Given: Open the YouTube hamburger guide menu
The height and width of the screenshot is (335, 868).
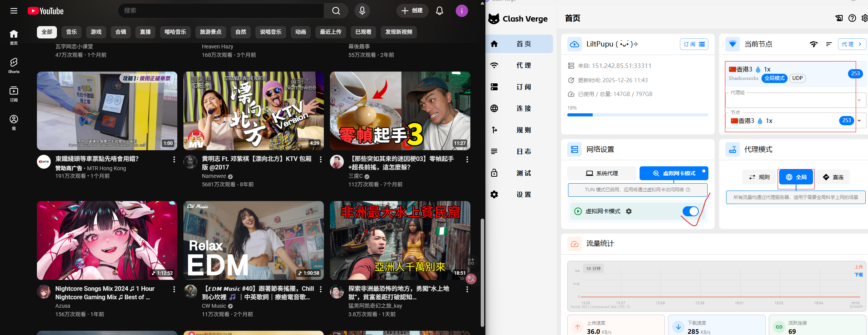Looking at the screenshot, I should (14, 11).
